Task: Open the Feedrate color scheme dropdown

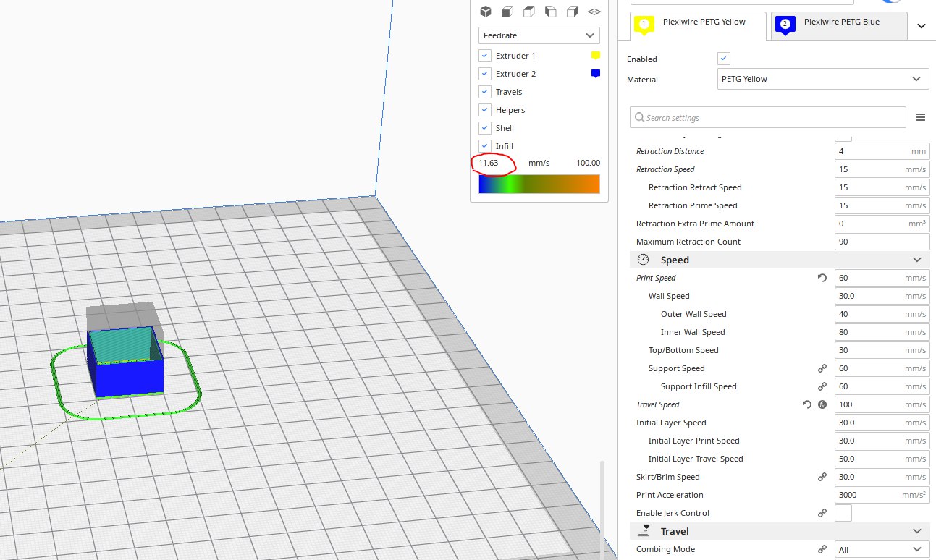Action: [x=539, y=35]
